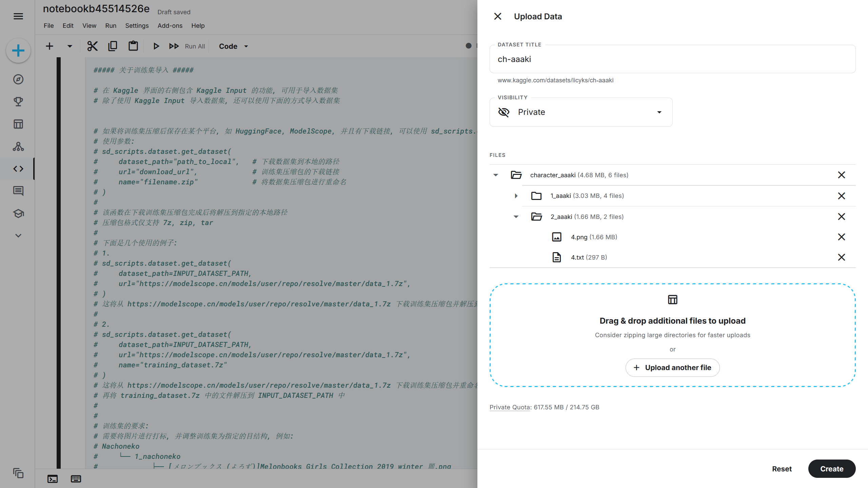Image resolution: width=868 pixels, height=488 pixels.
Task: Open the console terminal icon at the bottom
Action: (53, 479)
